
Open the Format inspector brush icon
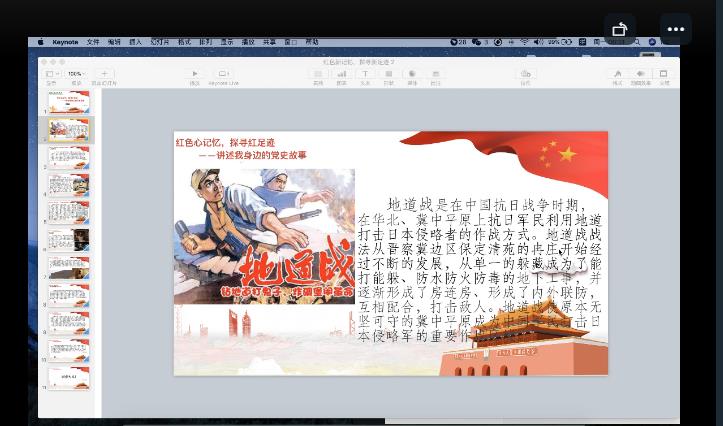[617, 74]
